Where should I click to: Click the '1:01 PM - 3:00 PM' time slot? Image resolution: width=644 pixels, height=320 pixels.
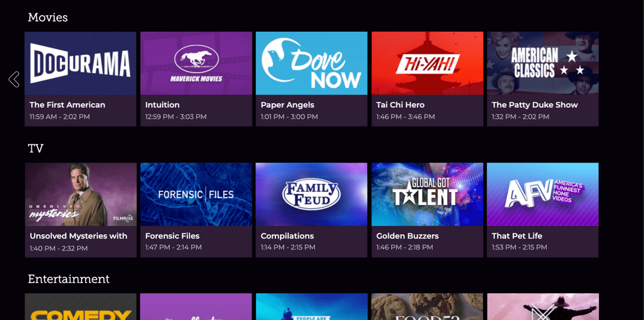289,117
